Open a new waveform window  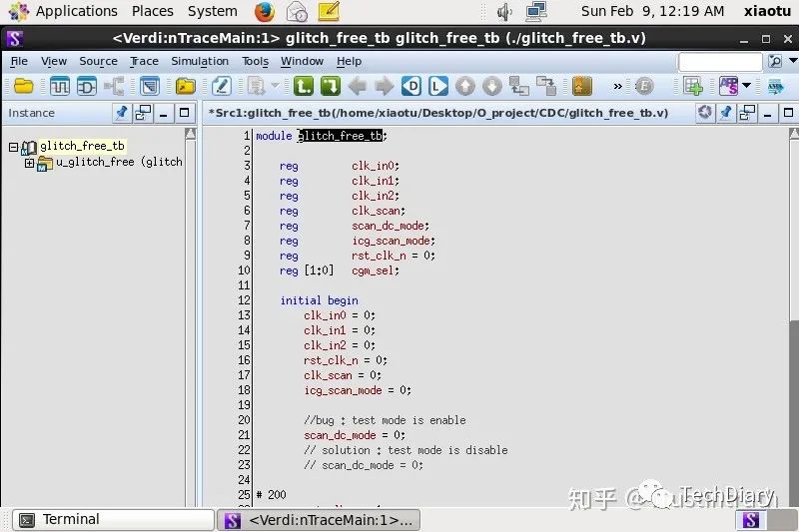(x=60, y=87)
